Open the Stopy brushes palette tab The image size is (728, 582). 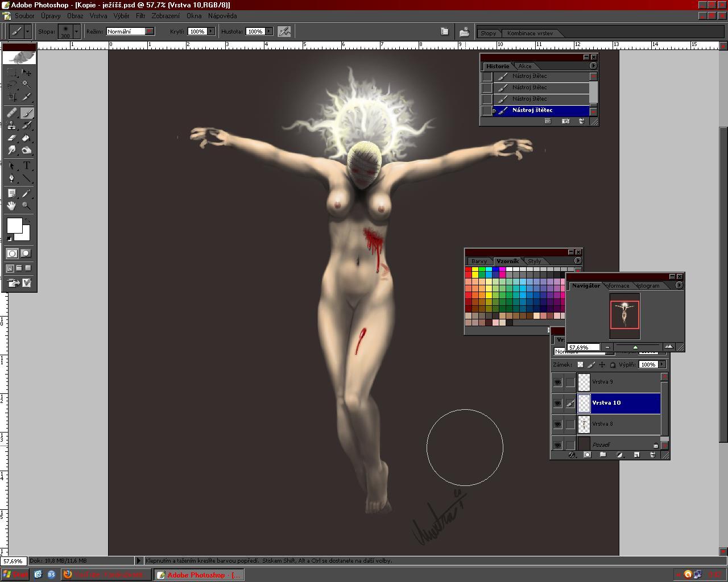click(x=488, y=33)
